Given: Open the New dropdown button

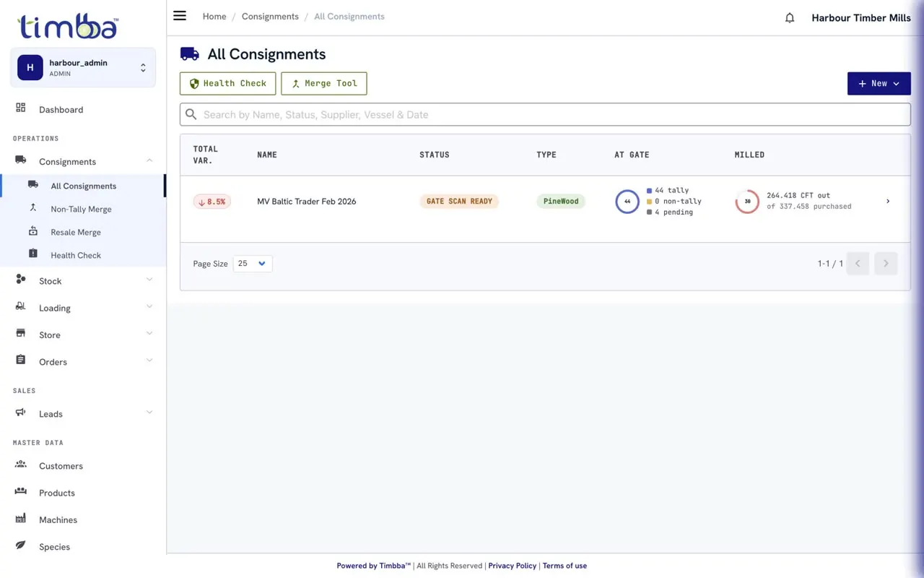Looking at the screenshot, I should (x=879, y=83).
